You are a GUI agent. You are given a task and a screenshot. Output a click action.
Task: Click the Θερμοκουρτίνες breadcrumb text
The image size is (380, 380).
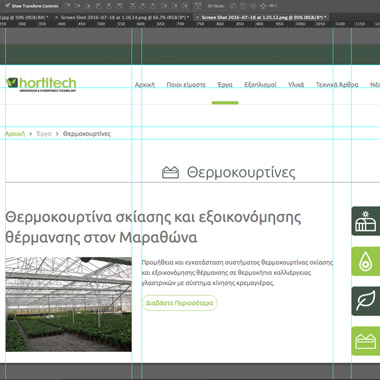pyautogui.click(x=87, y=134)
